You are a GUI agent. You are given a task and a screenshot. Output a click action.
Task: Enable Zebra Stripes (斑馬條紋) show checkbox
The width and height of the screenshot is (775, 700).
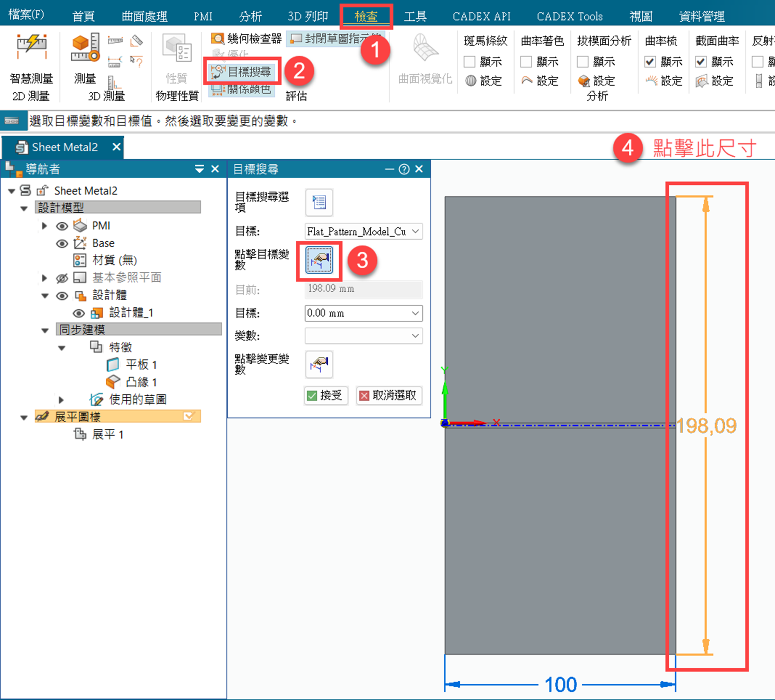[469, 62]
